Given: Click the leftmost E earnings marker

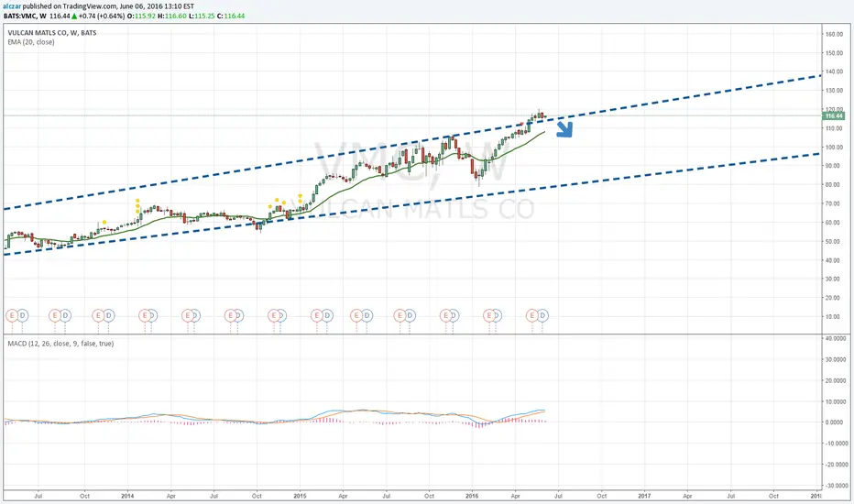Looking at the screenshot, I should (x=11, y=315).
